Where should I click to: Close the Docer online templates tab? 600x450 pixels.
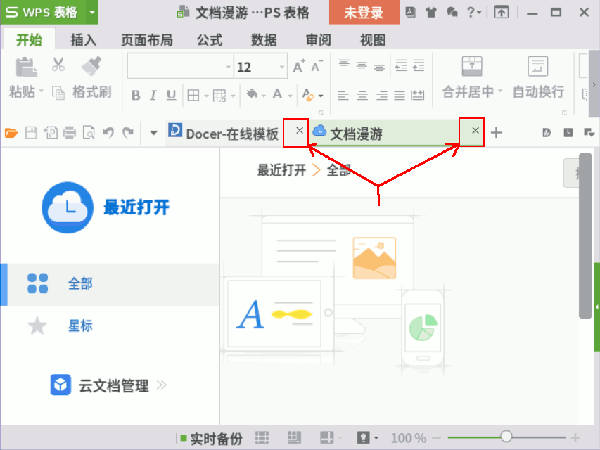[x=299, y=131]
